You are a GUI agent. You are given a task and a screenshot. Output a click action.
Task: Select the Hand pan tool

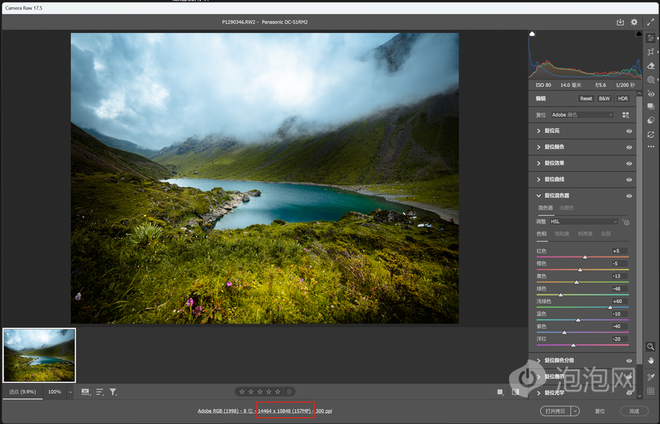click(x=651, y=359)
